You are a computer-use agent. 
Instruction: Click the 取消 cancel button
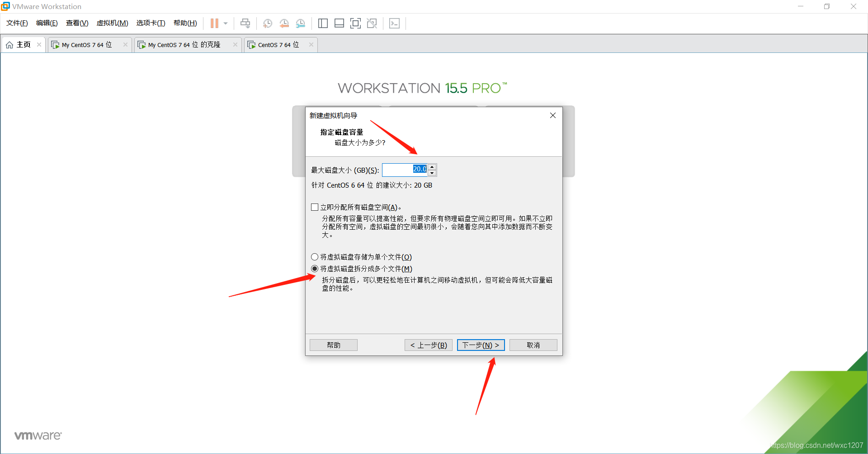[533, 345]
